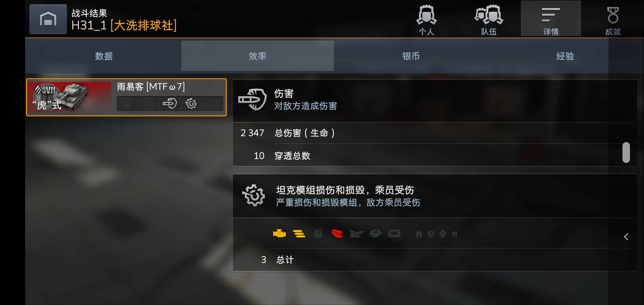Screen dimensions: 644x305
Task: Select the fuel tank module icon
Action: [318, 234]
